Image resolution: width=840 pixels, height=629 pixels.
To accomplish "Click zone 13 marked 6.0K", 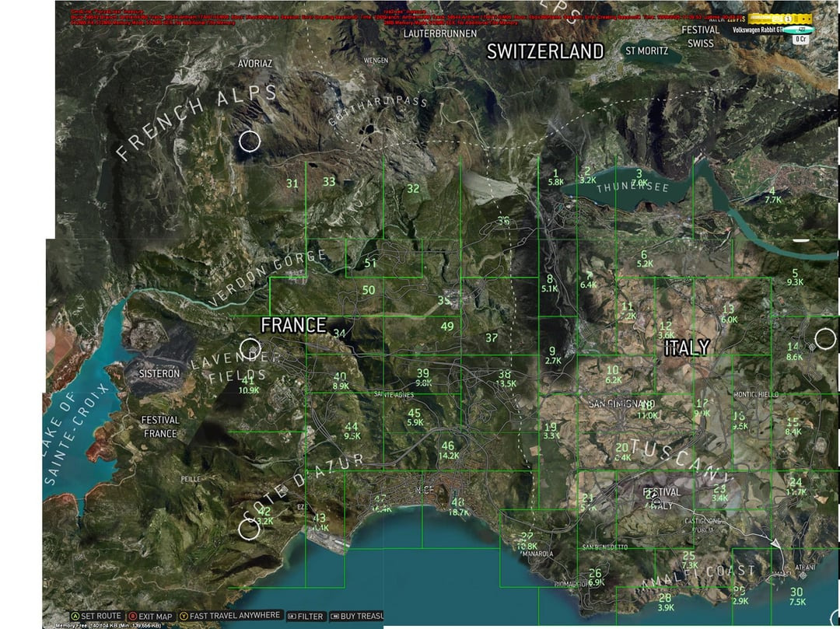I will 729,314.
